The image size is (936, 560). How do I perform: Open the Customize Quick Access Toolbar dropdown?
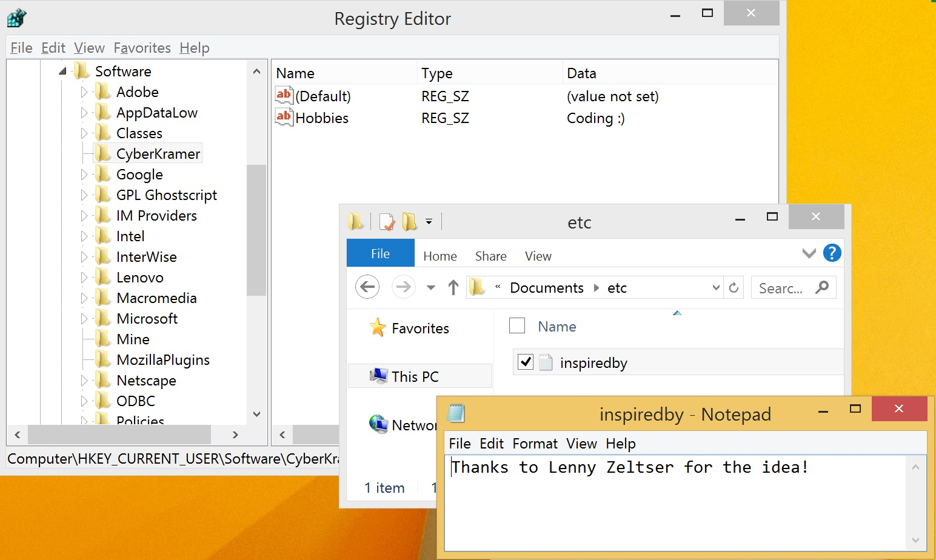coord(429,222)
